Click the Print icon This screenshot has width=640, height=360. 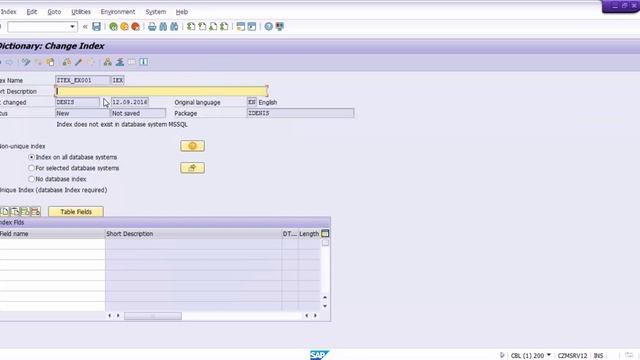tap(152, 27)
